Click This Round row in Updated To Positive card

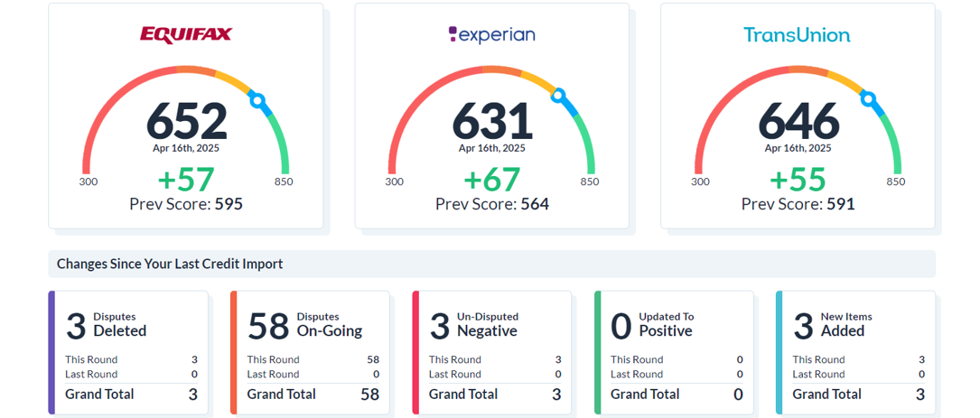coord(677,359)
